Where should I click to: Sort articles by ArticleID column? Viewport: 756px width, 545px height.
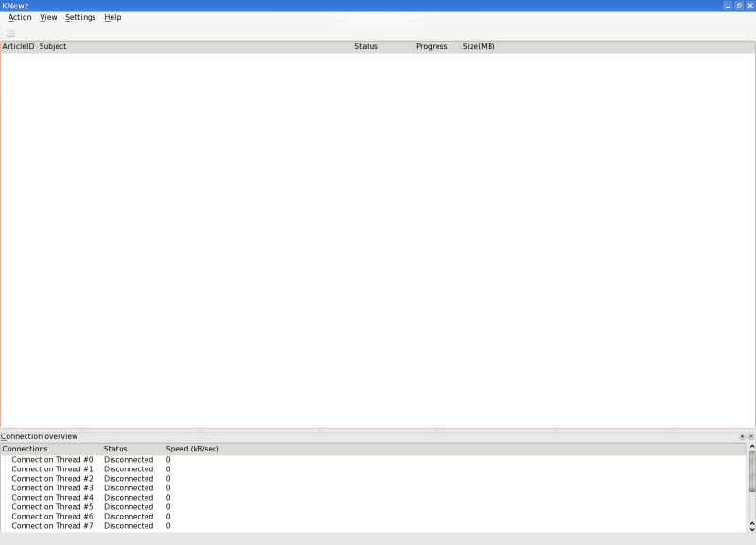18,46
